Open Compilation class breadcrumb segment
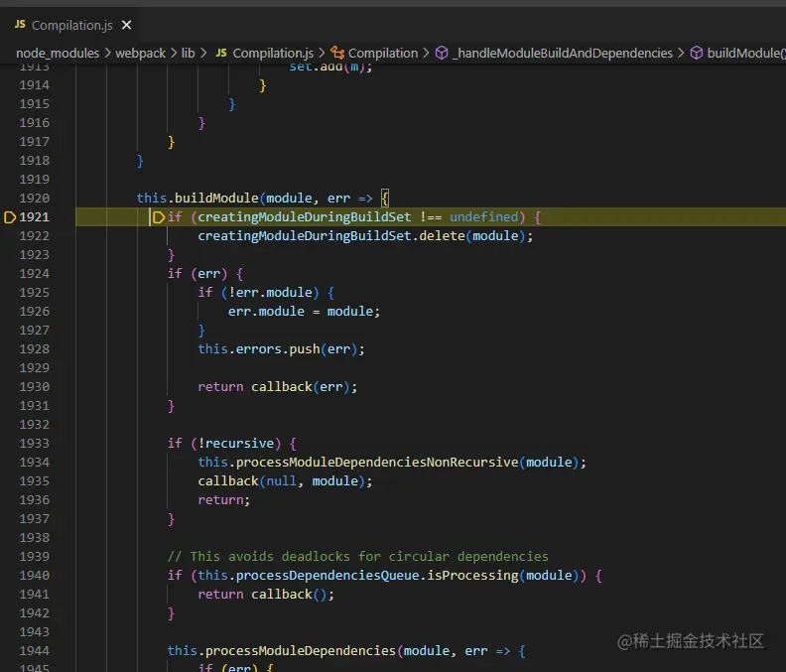786x672 pixels. (x=383, y=54)
